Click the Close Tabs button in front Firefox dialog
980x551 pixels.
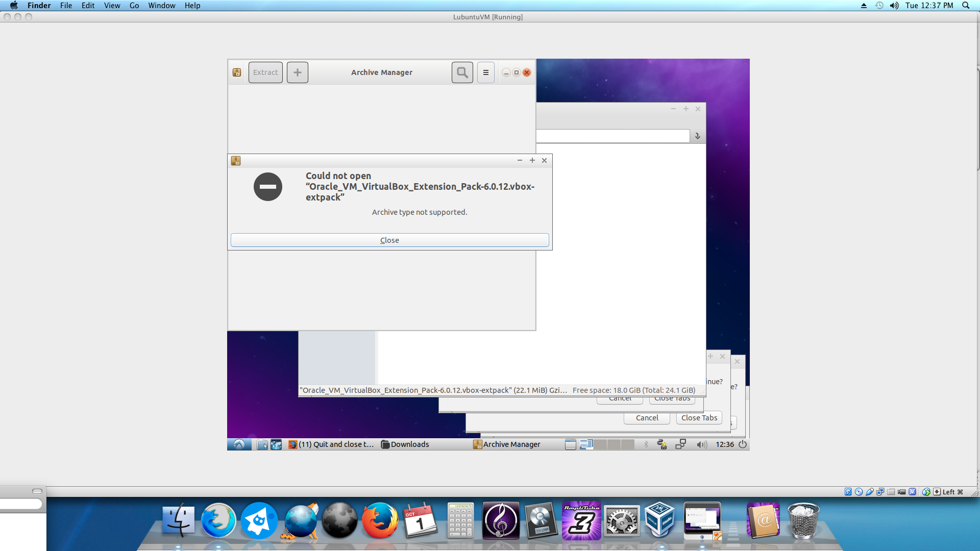tap(699, 418)
